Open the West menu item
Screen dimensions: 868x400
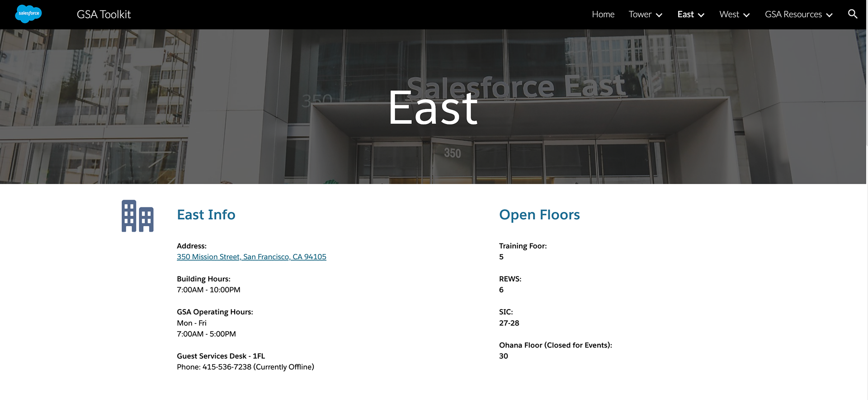click(729, 14)
